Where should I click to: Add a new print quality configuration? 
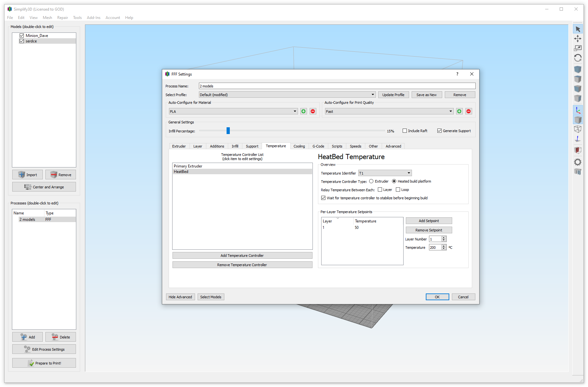click(x=459, y=111)
